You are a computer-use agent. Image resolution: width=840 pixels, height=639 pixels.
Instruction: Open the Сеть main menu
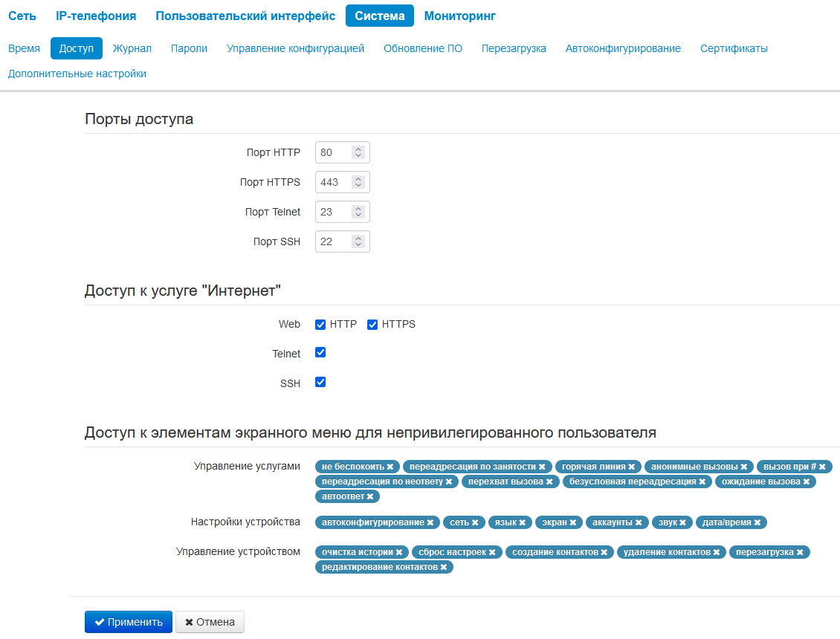pos(22,16)
